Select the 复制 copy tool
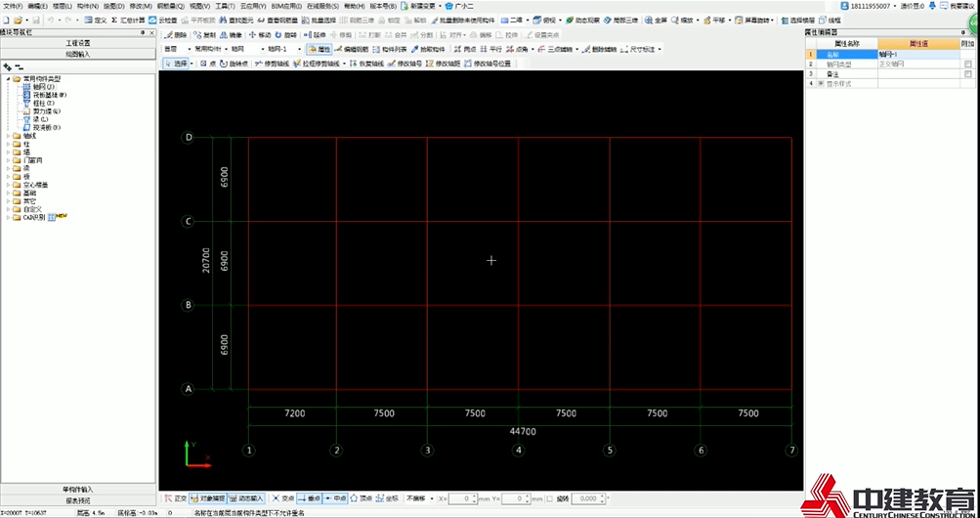This screenshot has width=980, height=518. (204, 34)
